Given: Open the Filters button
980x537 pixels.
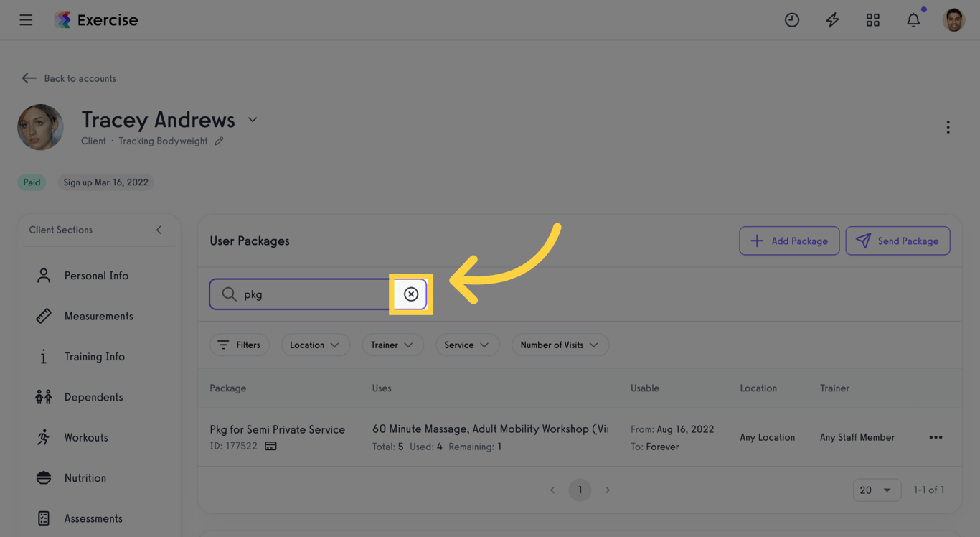Looking at the screenshot, I should [x=240, y=345].
